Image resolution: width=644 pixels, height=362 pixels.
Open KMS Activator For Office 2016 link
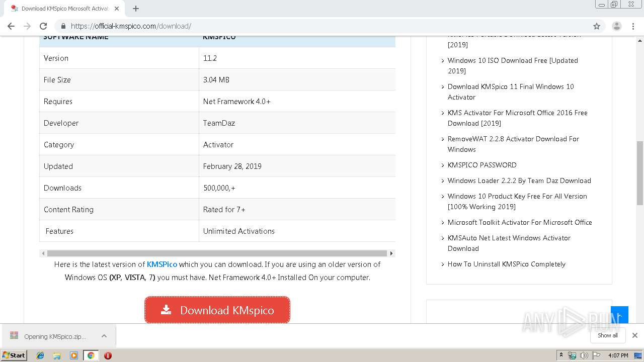[x=518, y=118]
